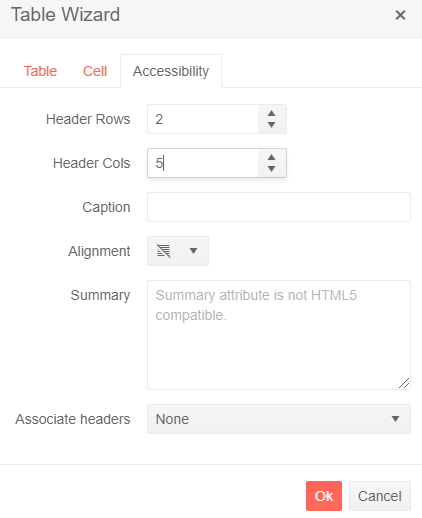This screenshot has height=518, width=422.
Task: Switch to the Cell tab
Action: [x=95, y=71]
